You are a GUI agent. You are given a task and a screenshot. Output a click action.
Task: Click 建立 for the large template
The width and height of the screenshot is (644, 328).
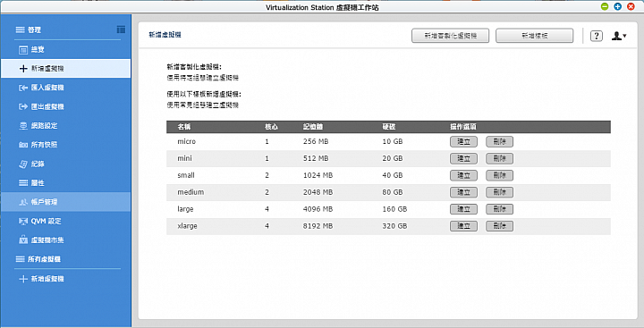[463, 209]
